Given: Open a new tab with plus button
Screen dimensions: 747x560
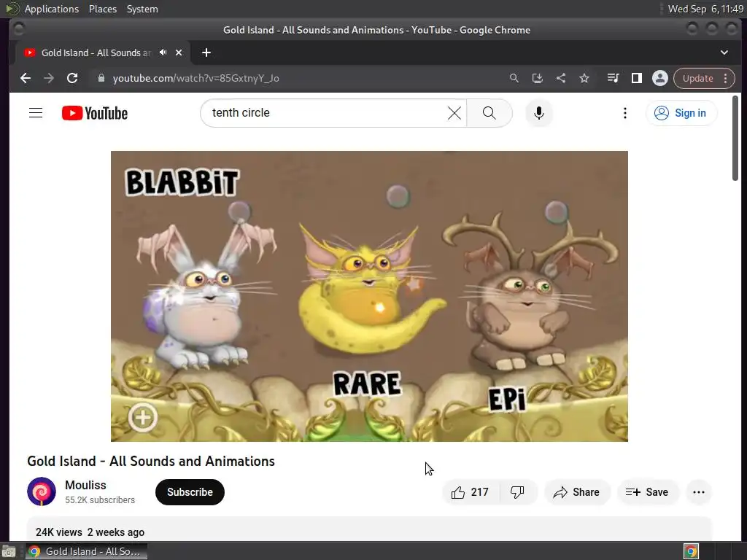Looking at the screenshot, I should (206, 52).
